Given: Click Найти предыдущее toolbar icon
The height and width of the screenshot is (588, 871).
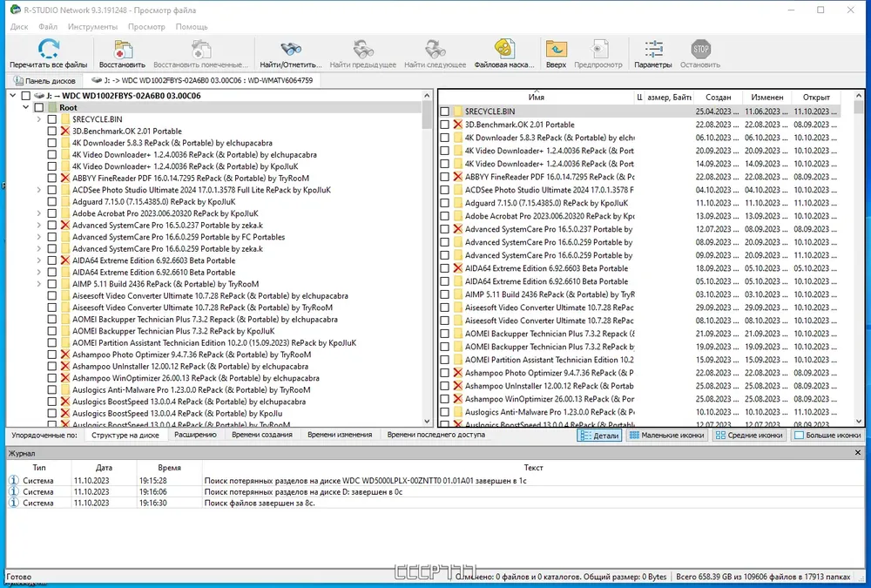Looking at the screenshot, I should [363, 49].
